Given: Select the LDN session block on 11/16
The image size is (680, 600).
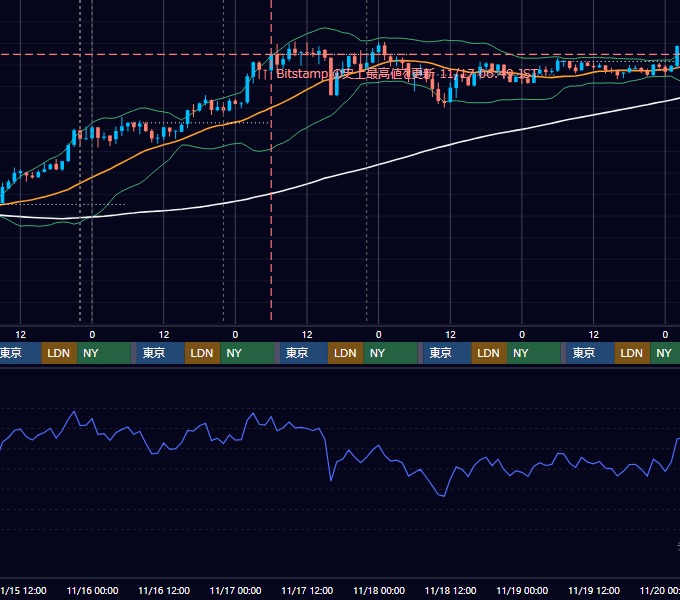Looking at the screenshot, I should coord(203,353).
